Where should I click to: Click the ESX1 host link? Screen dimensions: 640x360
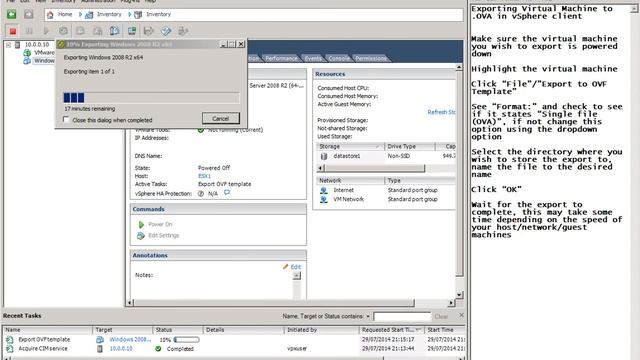[x=204, y=176]
